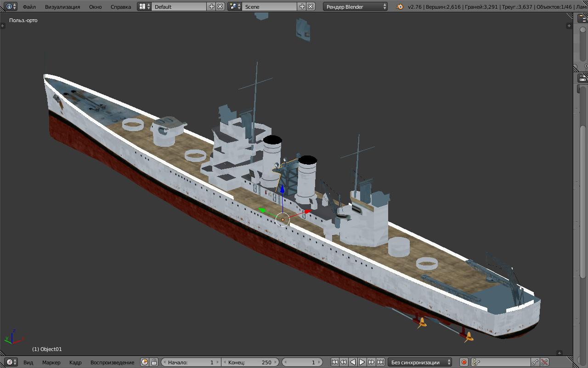Play the animation forward

[362, 362]
